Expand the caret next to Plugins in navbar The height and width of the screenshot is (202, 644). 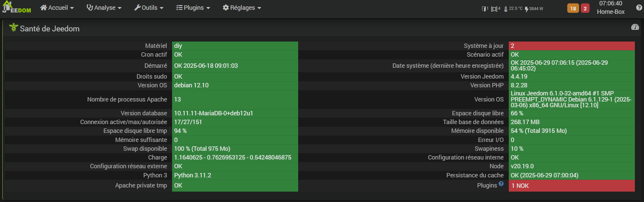(208, 8)
